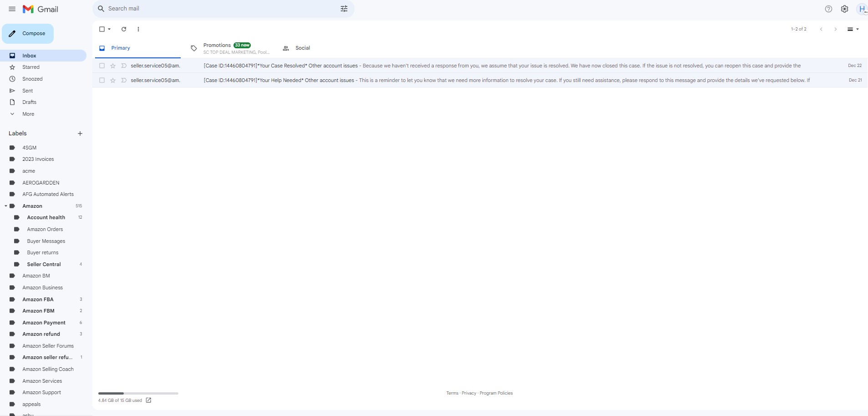Select the Your Help Needed email checkbox

pos(102,80)
